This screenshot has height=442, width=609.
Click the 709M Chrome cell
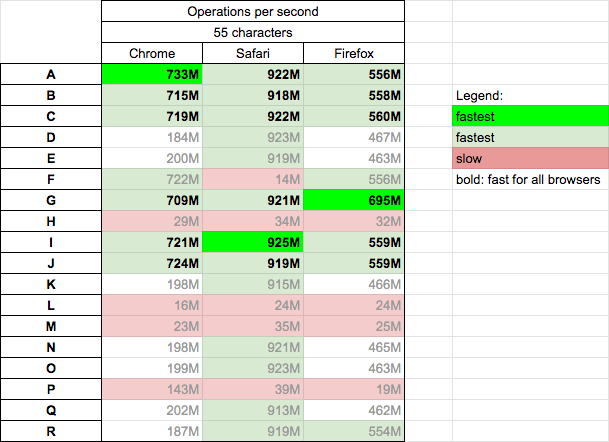pyautogui.click(x=152, y=200)
